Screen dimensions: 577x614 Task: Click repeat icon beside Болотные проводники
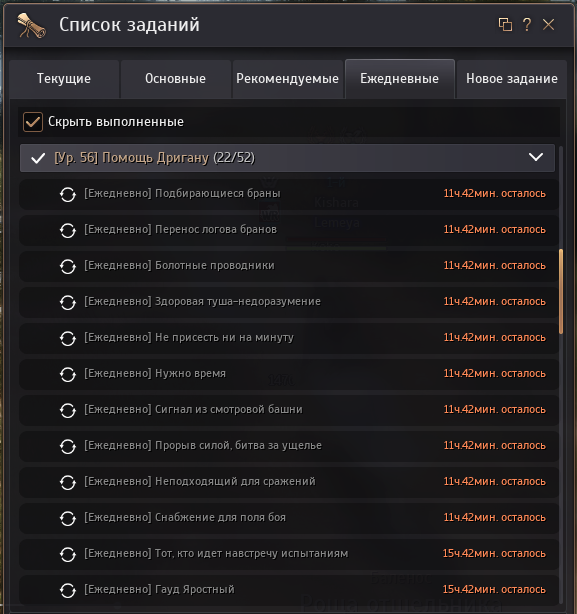[x=68, y=266]
